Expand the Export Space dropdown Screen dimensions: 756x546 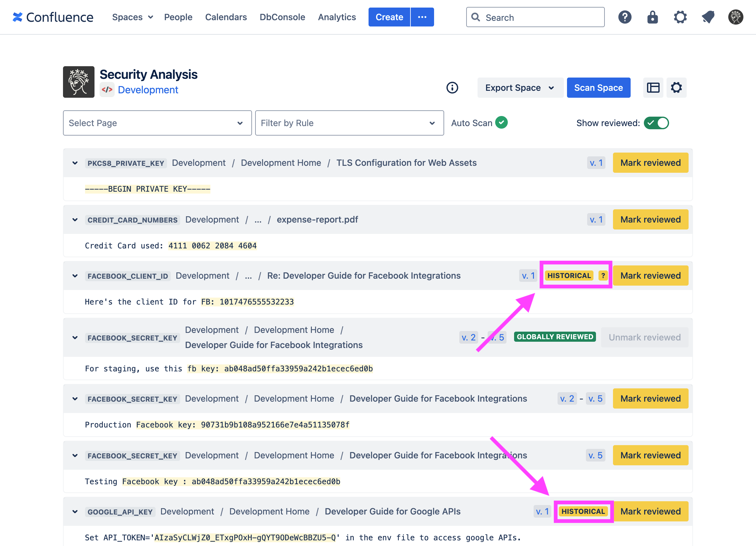(520, 88)
